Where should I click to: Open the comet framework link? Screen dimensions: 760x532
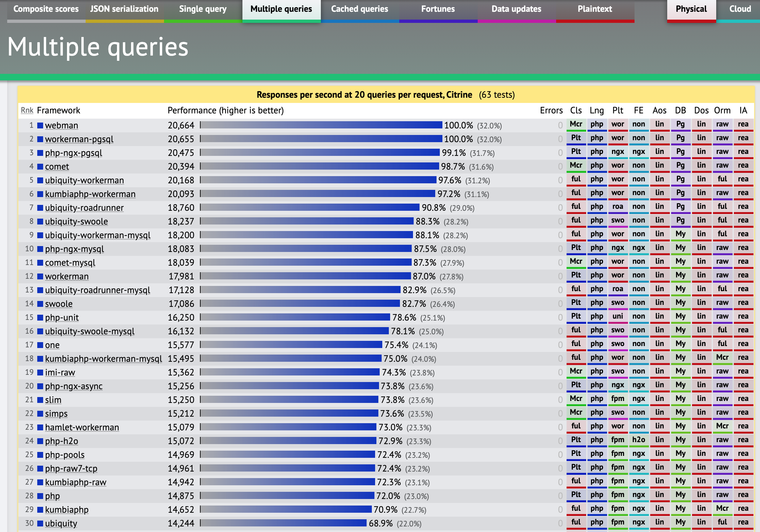pos(57,167)
